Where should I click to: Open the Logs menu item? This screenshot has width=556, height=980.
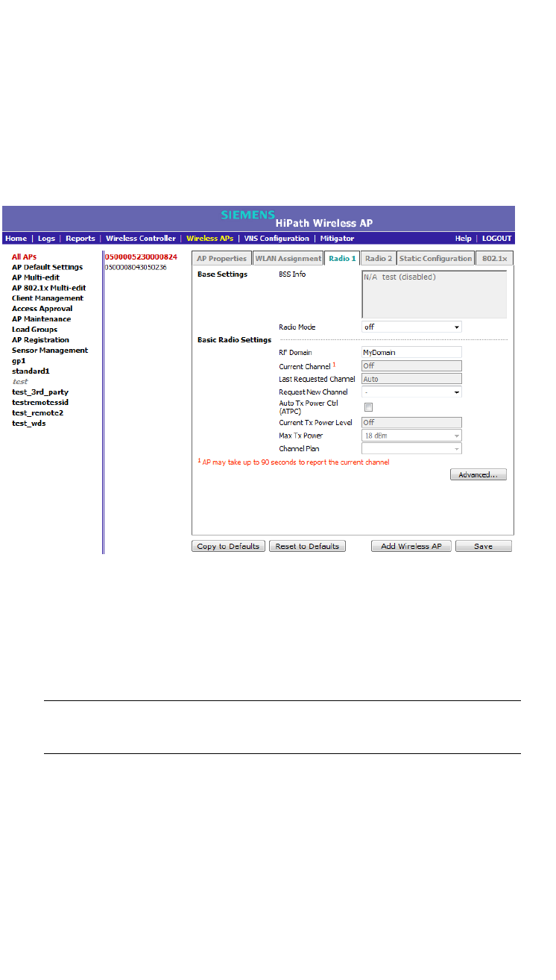(x=46, y=239)
